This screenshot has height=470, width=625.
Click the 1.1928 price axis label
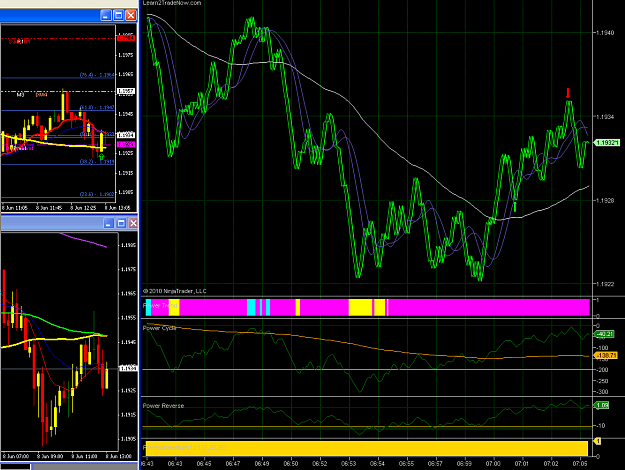pos(605,201)
